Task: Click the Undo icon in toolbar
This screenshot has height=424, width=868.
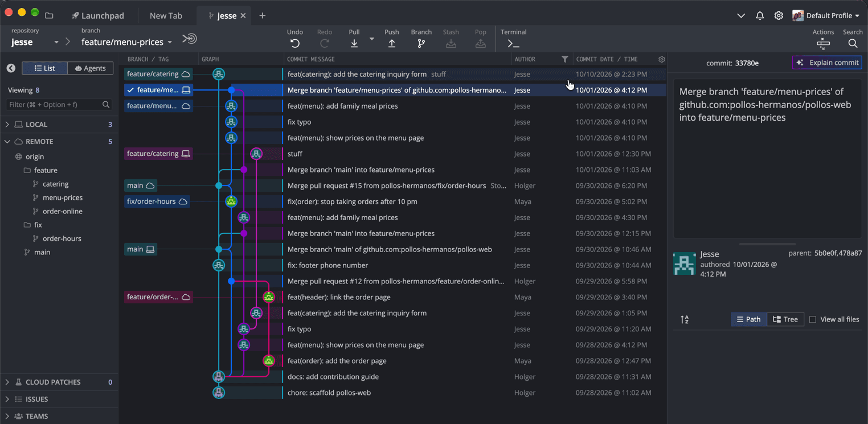Action: pos(295,43)
